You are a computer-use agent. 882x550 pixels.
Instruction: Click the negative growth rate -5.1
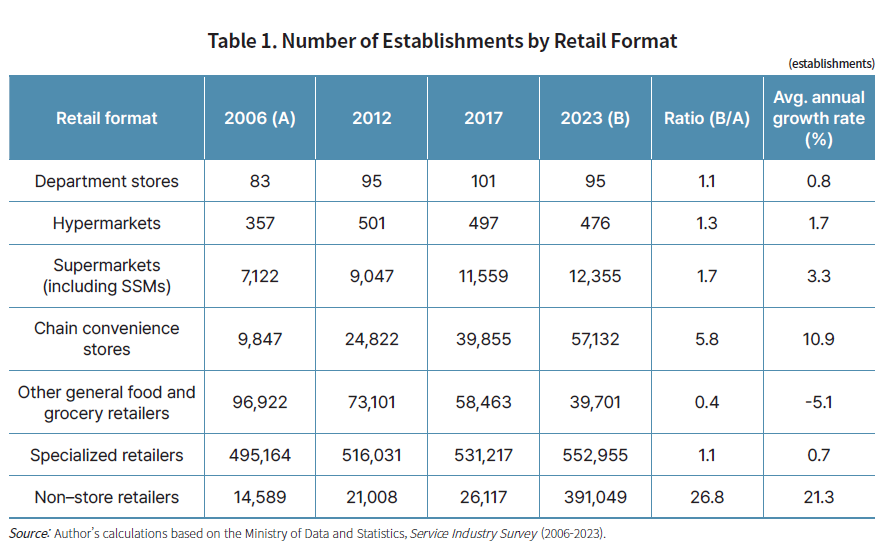click(x=818, y=402)
